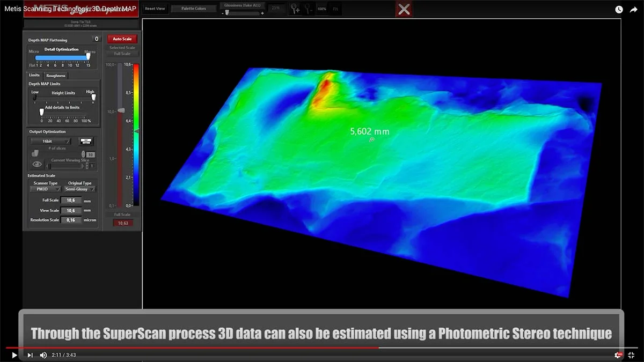Click the number of slices icon
This screenshot has width=644, height=362.
[35, 153]
